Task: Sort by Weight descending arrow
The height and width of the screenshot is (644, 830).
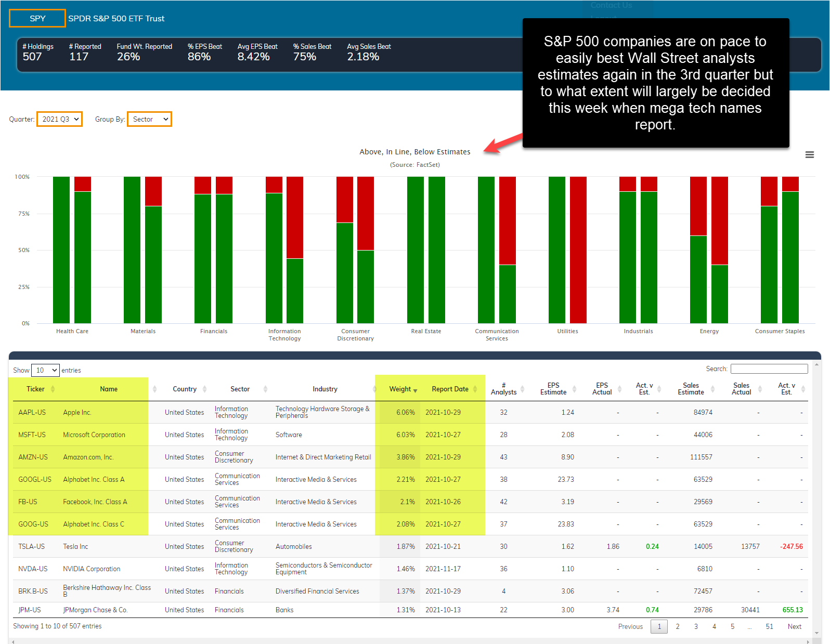Action: click(415, 390)
